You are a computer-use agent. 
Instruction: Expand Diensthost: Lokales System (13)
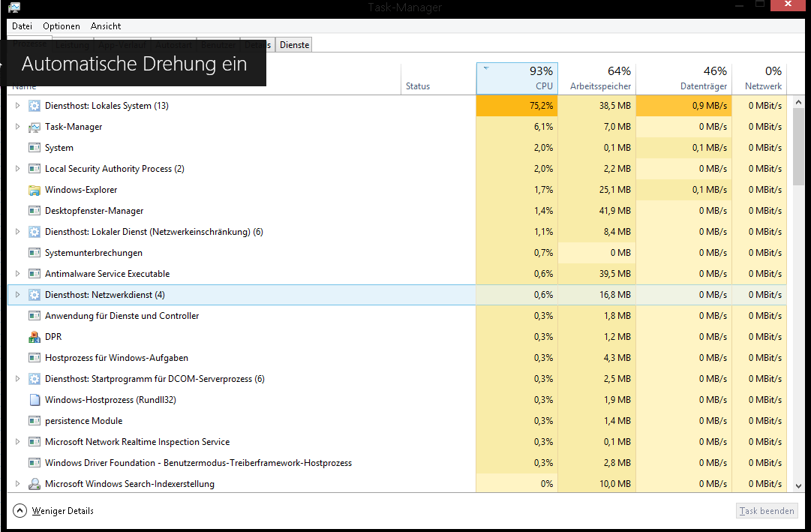click(17, 106)
